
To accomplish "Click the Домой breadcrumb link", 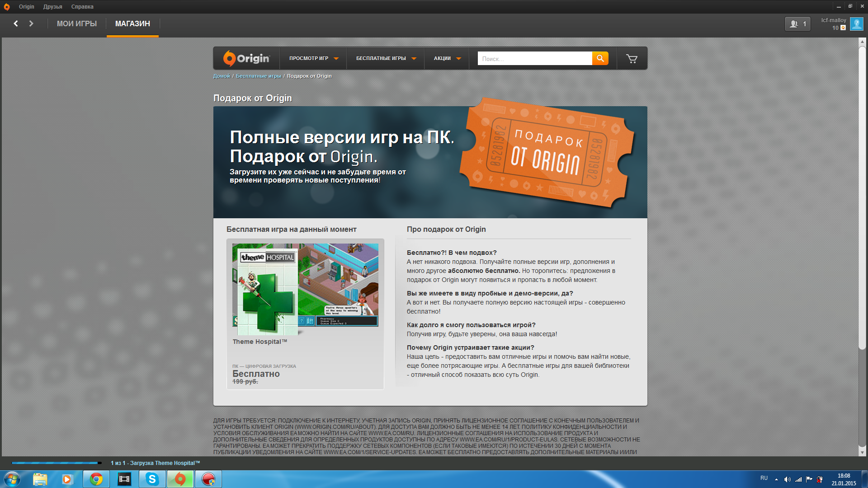I will [x=222, y=76].
